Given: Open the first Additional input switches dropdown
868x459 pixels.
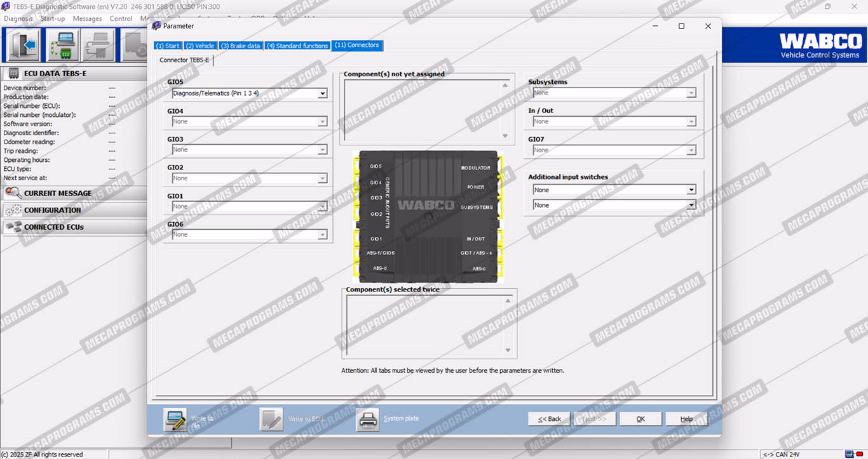Looking at the screenshot, I should pyautogui.click(x=691, y=190).
